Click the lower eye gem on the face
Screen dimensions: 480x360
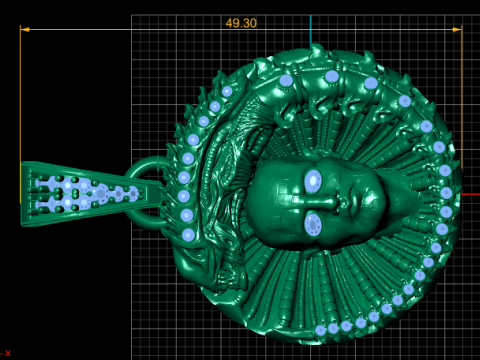[x=313, y=225]
